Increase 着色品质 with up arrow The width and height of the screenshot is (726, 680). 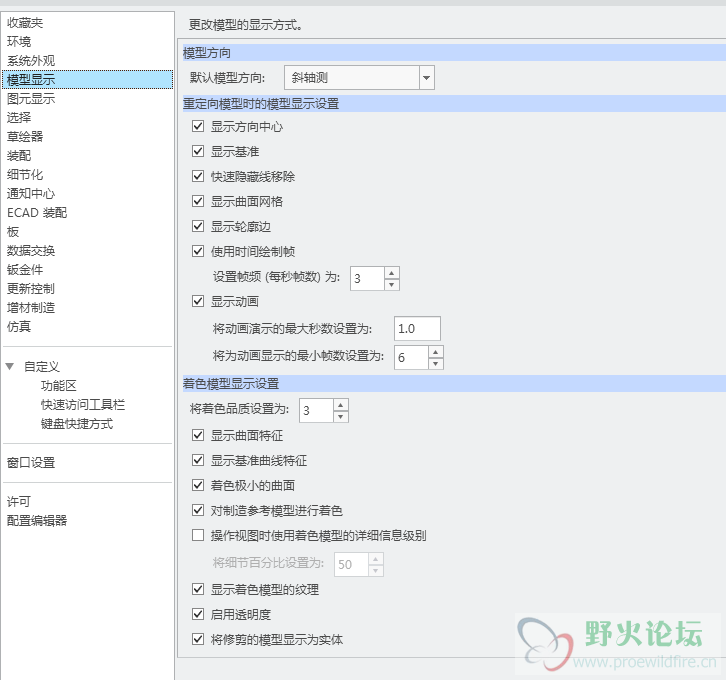pos(340,405)
